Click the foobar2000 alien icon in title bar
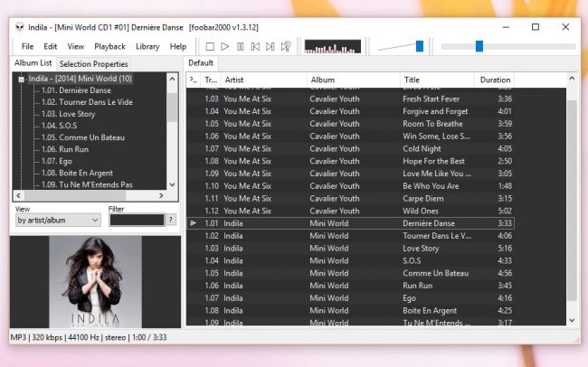588x367 pixels. pos(19,27)
